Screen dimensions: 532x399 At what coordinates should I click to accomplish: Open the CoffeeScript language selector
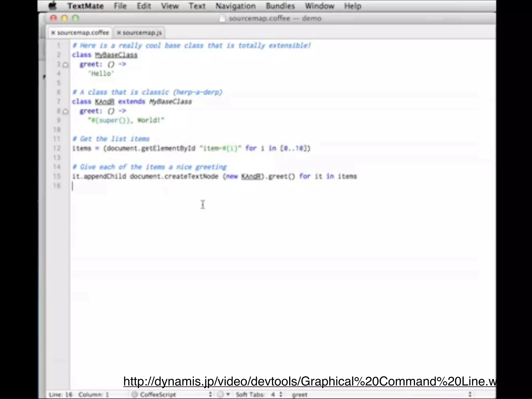(x=171, y=394)
